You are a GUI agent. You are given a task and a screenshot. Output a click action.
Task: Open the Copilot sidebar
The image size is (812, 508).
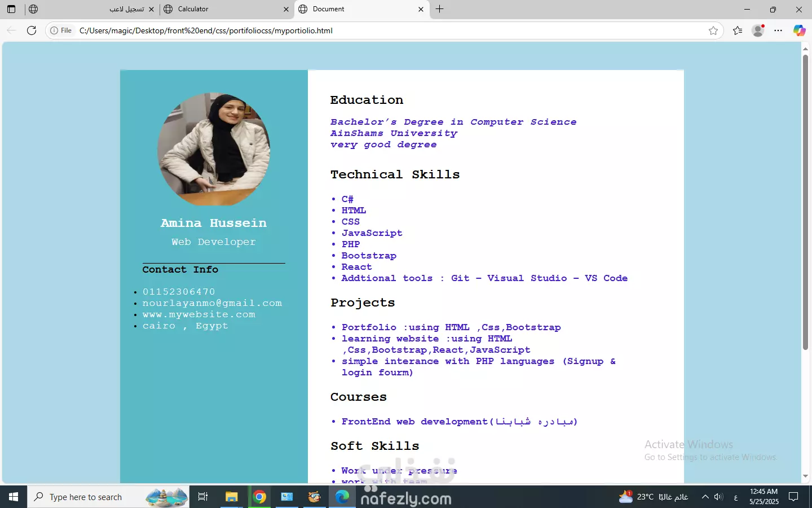799,30
